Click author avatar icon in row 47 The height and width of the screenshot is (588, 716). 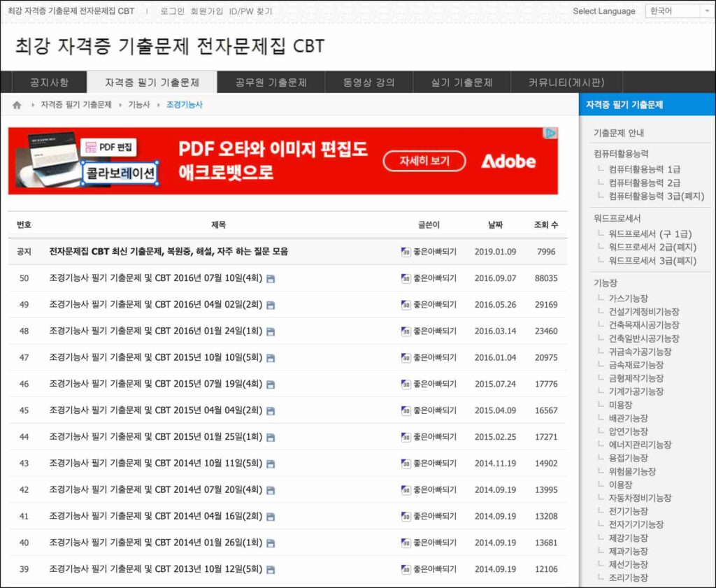tap(406, 358)
